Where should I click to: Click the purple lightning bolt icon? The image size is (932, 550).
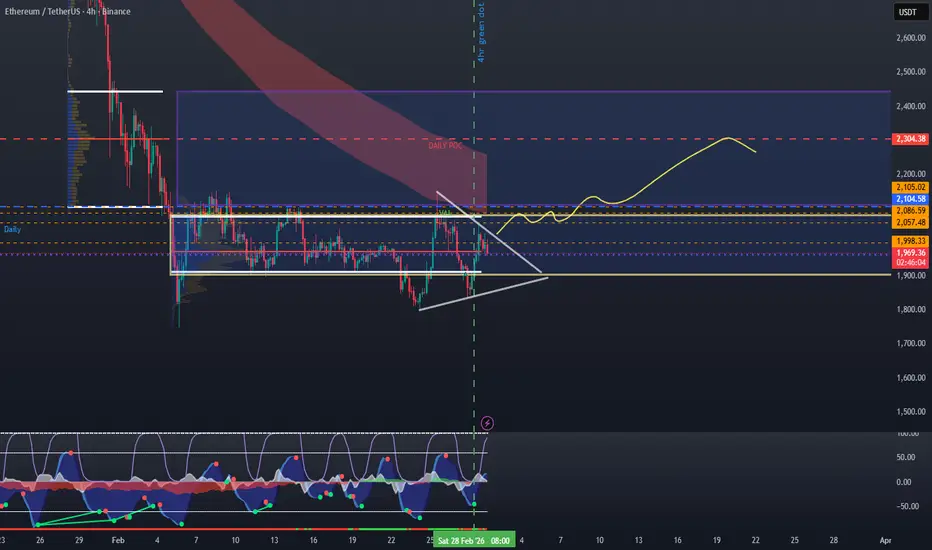(x=487, y=423)
